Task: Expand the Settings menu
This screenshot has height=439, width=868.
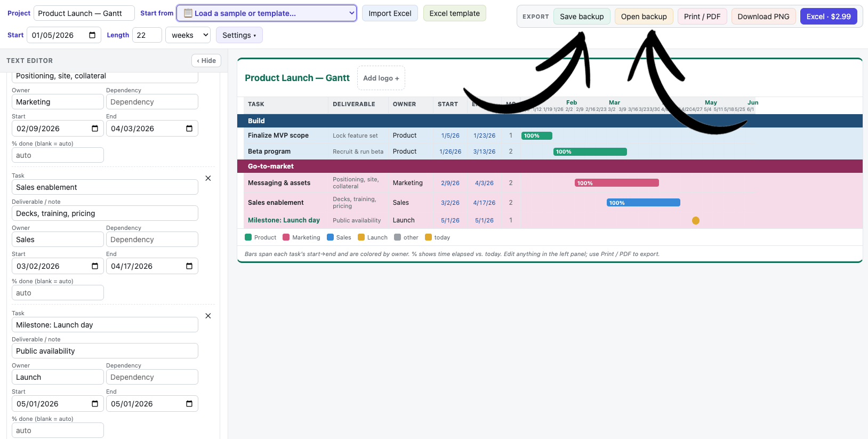Action: tap(239, 35)
